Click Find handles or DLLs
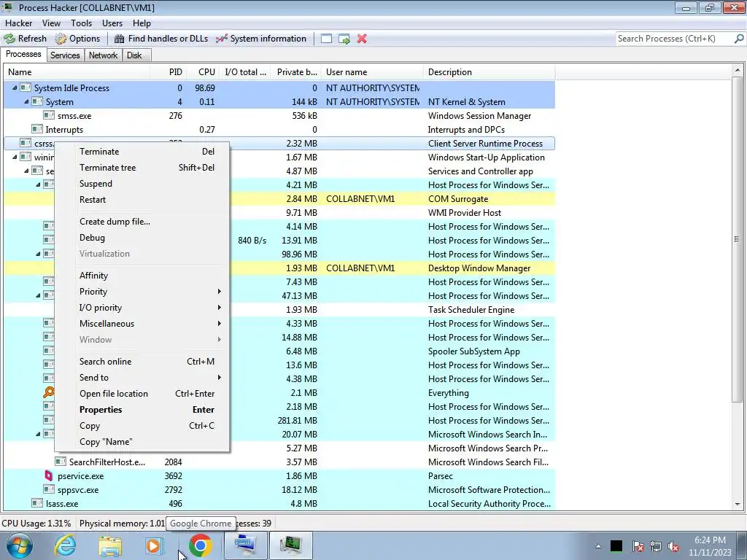This screenshot has width=747, height=560. 161,39
